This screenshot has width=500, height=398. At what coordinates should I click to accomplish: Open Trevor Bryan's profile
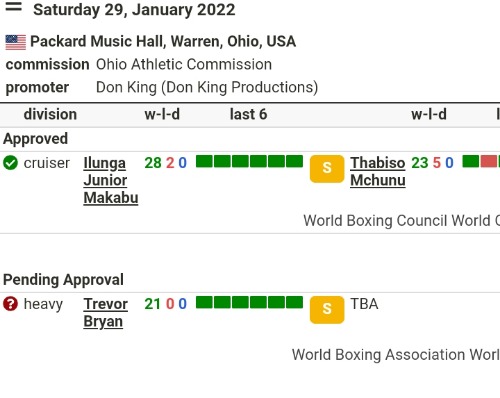tap(105, 313)
